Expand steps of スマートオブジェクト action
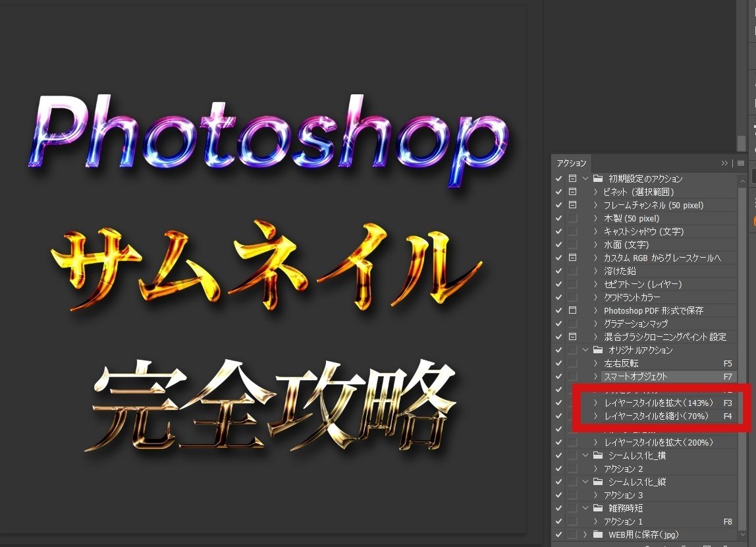Screen dimensions: 756x547 pos(595,376)
